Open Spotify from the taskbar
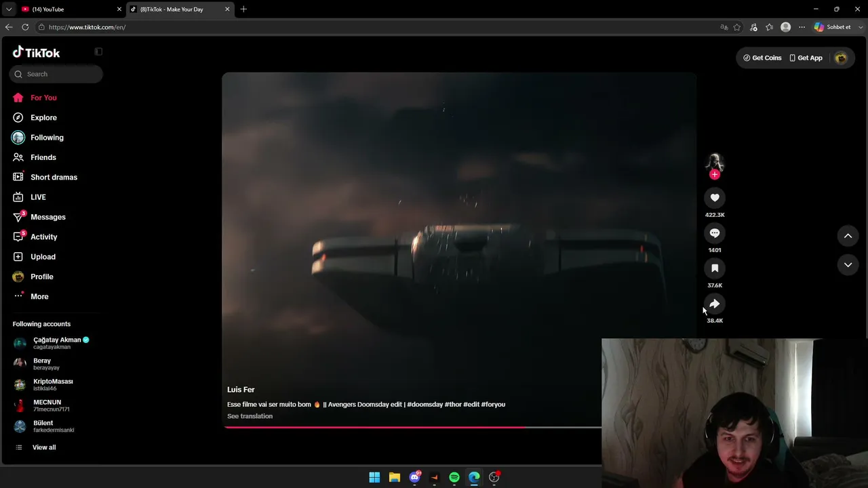This screenshot has width=868, height=488. coord(454,477)
